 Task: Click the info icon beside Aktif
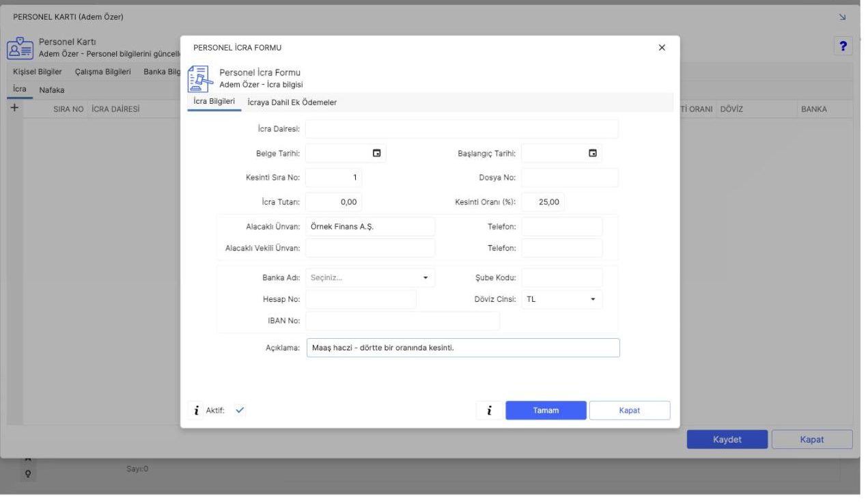(197, 410)
